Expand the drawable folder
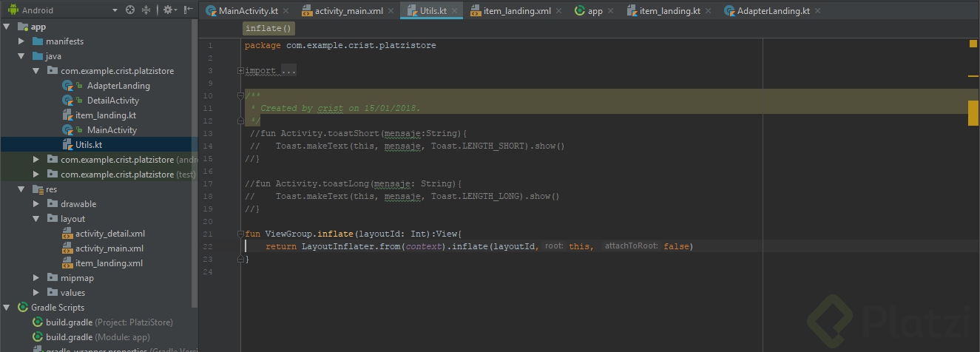Image resolution: width=980 pixels, height=352 pixels. click(36, 204)
